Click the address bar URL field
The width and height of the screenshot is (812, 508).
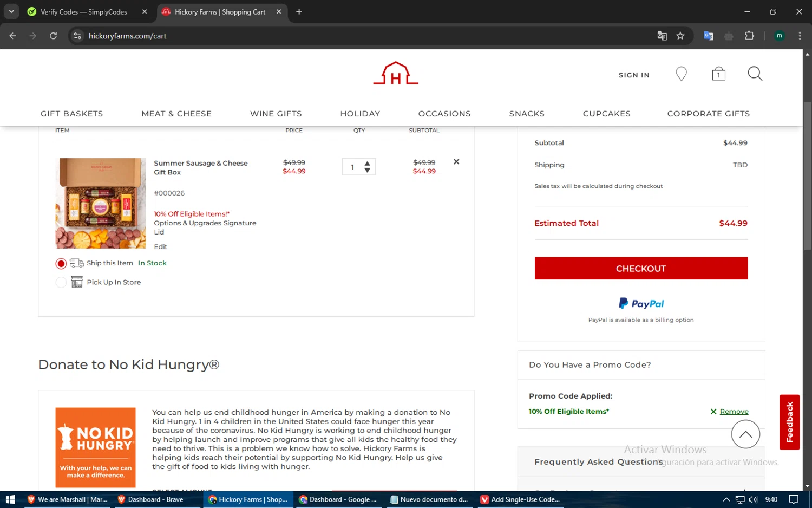point(368,36)
